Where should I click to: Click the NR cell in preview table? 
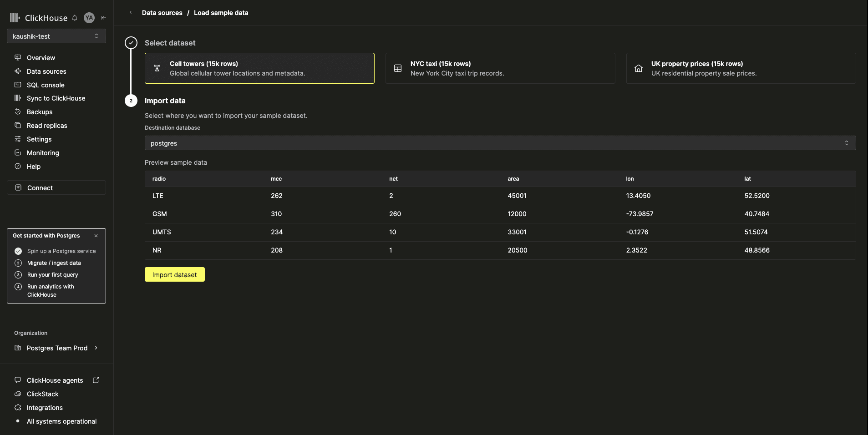[x=157, y=250]
